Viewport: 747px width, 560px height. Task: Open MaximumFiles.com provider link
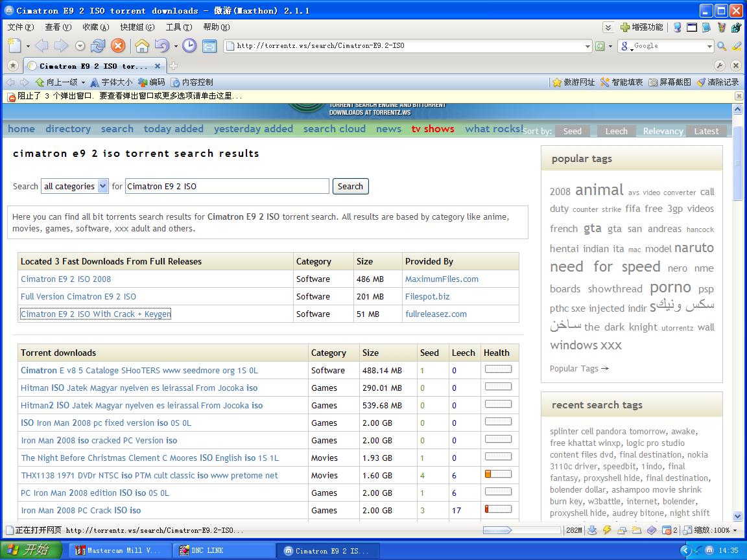[442, 279]
